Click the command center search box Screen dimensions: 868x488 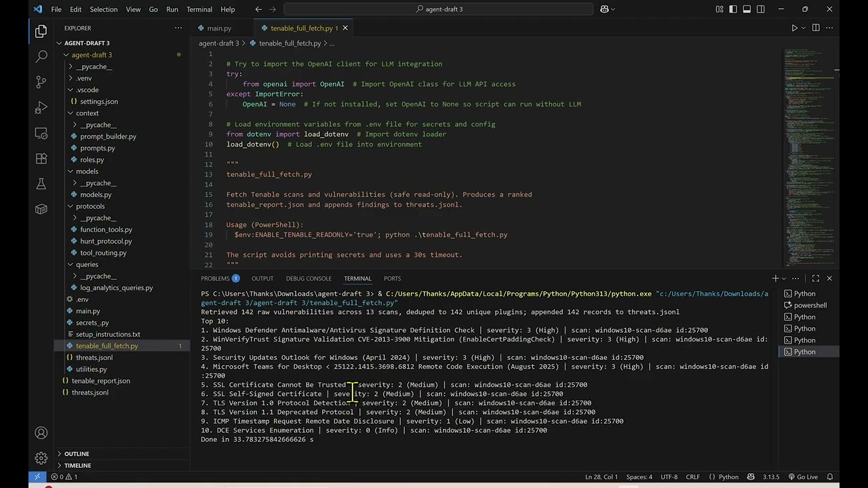point(439,9)
